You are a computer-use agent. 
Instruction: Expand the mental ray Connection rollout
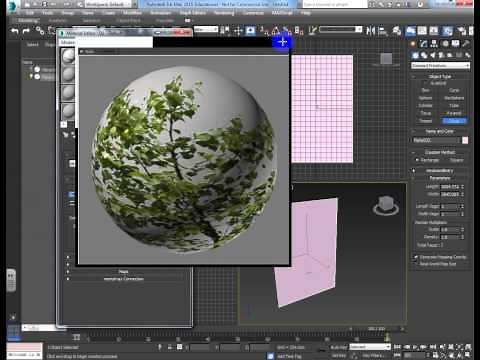[x=124, y=279]
